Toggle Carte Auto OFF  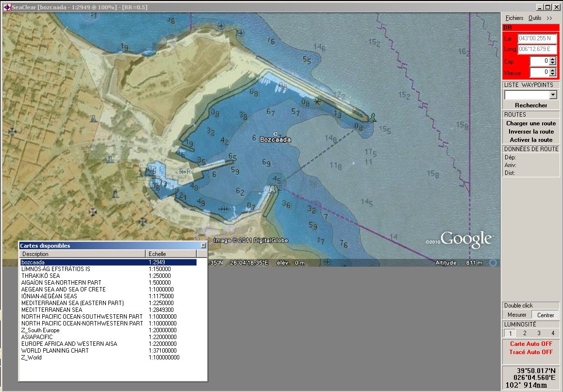tap(531, 343)
